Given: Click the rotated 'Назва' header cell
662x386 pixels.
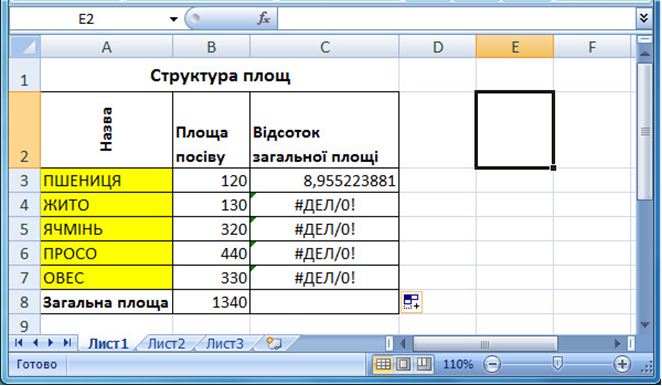Looking at the screenshot, I should [x=106, y=130].
